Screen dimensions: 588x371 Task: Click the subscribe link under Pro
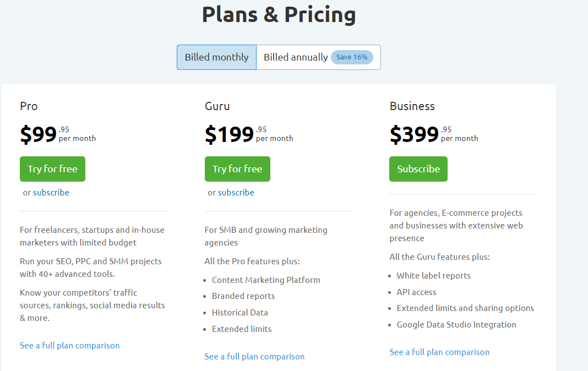click(51, 193)
